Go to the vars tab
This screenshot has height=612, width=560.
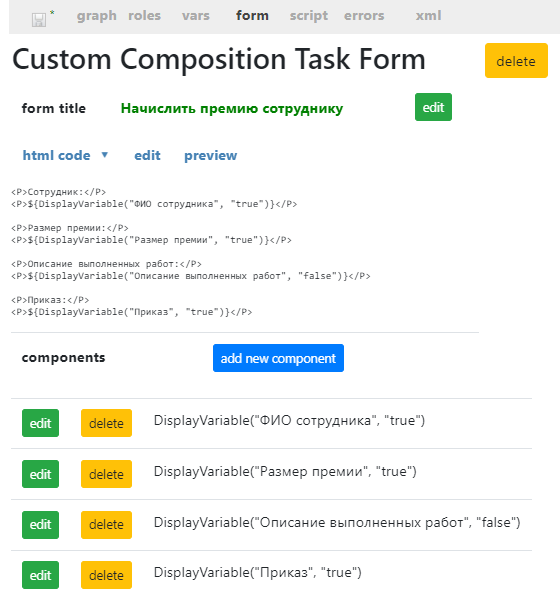196,16
